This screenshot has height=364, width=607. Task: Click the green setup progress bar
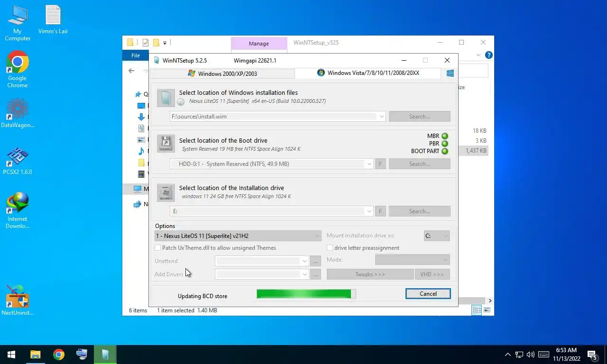tap(306, 294)
